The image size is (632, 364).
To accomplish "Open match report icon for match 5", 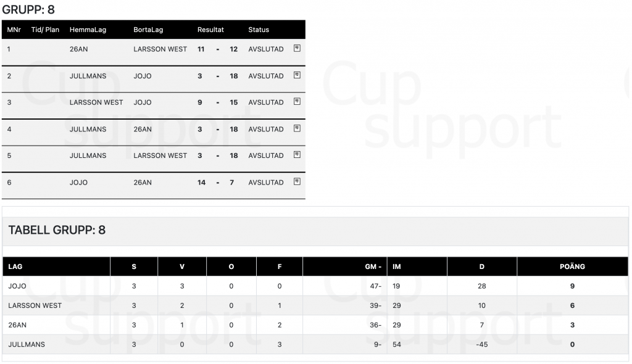I will 297,155.
